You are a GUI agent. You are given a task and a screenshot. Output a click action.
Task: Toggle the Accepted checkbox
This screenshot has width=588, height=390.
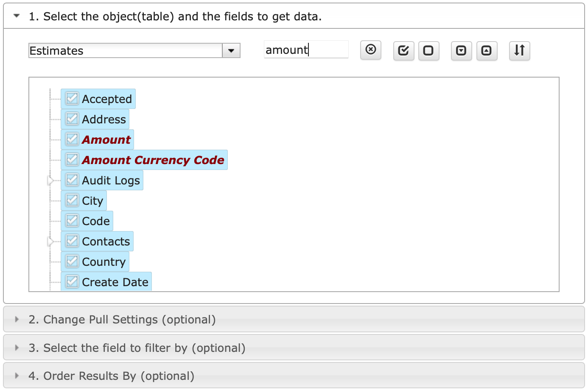point(72,98)
